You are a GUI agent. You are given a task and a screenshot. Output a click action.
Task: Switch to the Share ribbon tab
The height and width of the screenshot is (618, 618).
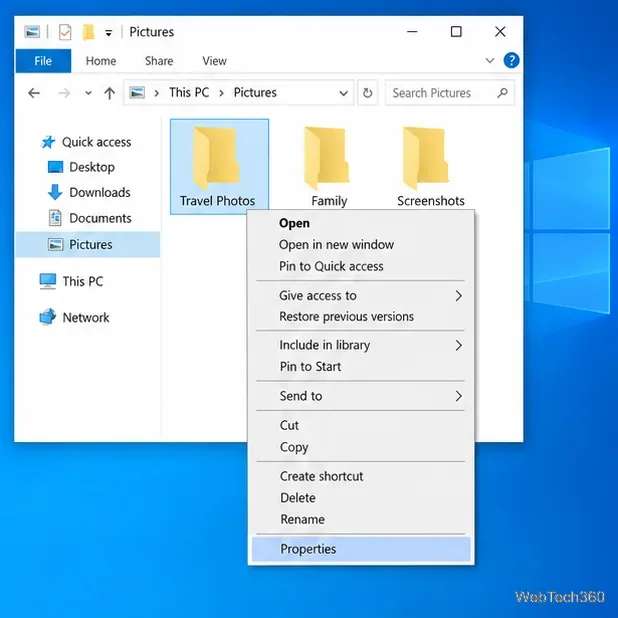coord(159,61)
